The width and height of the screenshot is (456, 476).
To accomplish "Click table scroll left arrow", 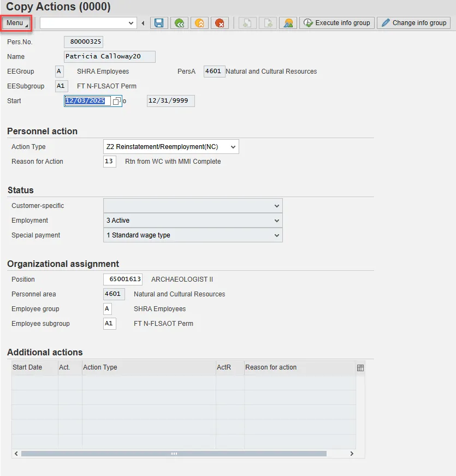I will tap(16, 454).
